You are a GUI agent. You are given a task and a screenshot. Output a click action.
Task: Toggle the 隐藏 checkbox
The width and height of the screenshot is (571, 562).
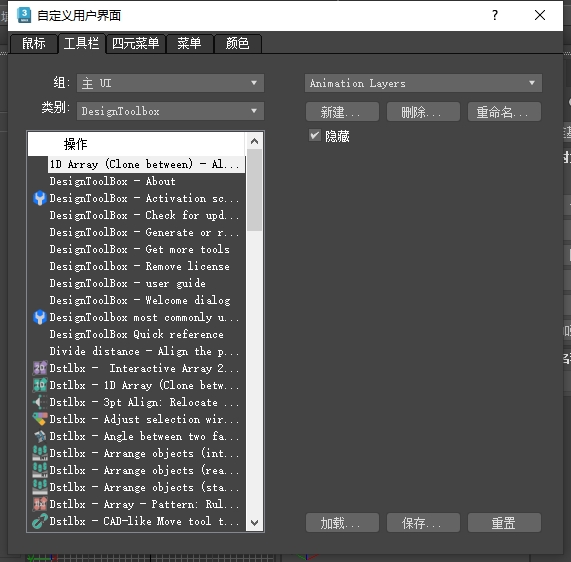pyautogui.click(x=315, y=135)
